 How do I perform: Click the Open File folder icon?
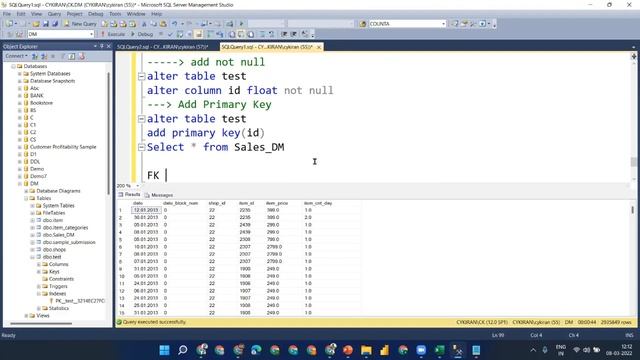coord(36,24)
